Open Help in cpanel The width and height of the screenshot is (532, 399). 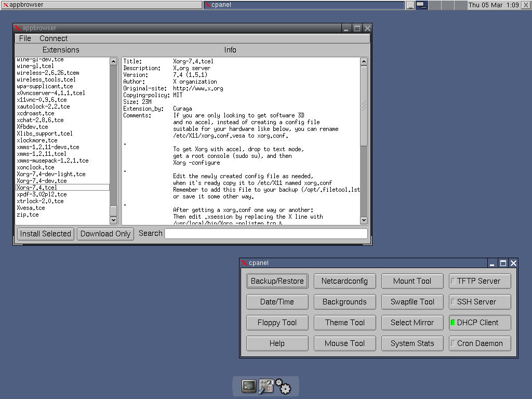pyautogui.click(x=277, y=343)
